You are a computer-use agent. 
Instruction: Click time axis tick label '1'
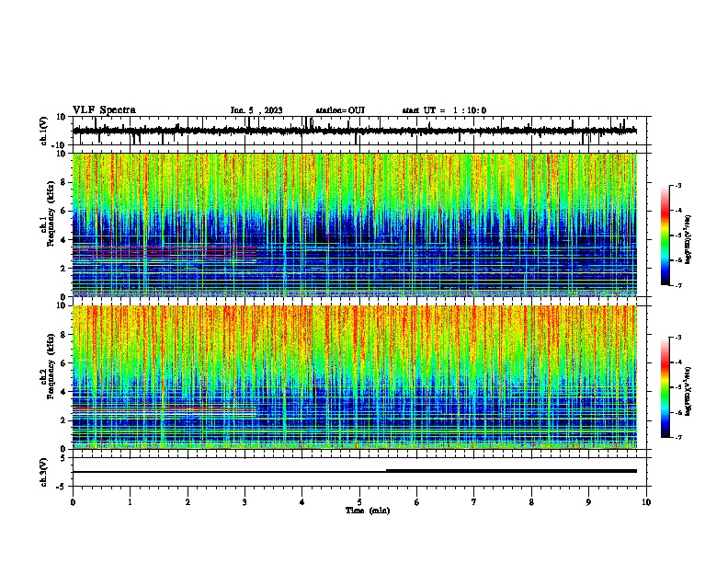130,502
